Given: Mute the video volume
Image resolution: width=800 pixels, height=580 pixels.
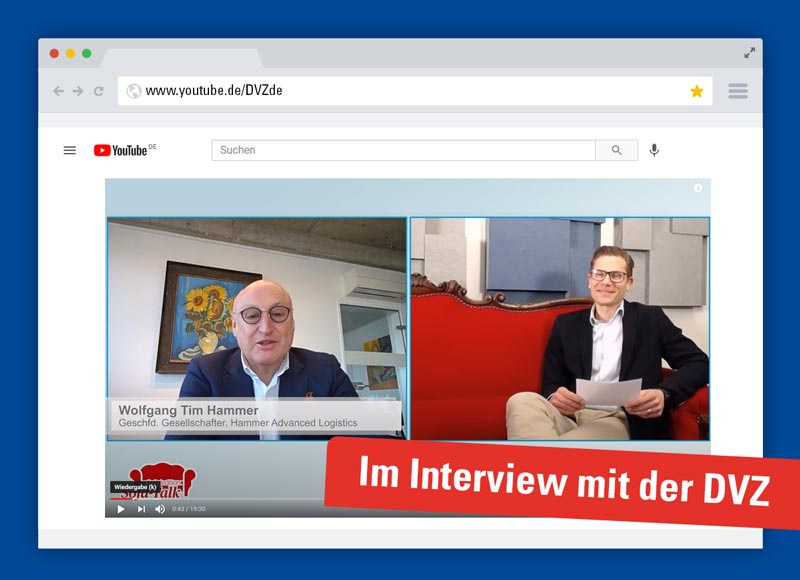Looking at the screenshot, I should pyautogui.click(x=159, y=507).
